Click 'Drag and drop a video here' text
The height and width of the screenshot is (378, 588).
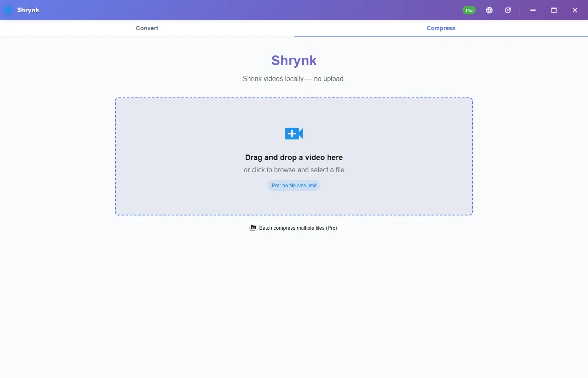[294, 157]
